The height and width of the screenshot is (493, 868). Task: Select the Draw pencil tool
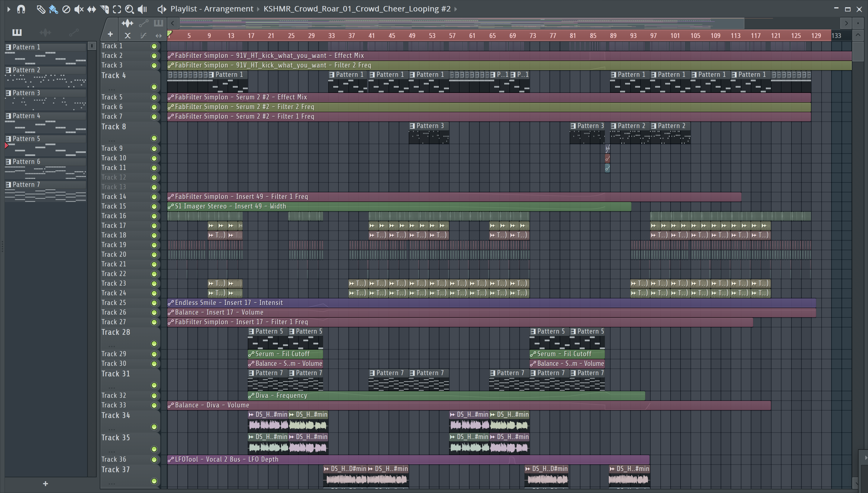pyautogui.click(x=41, y=9)
